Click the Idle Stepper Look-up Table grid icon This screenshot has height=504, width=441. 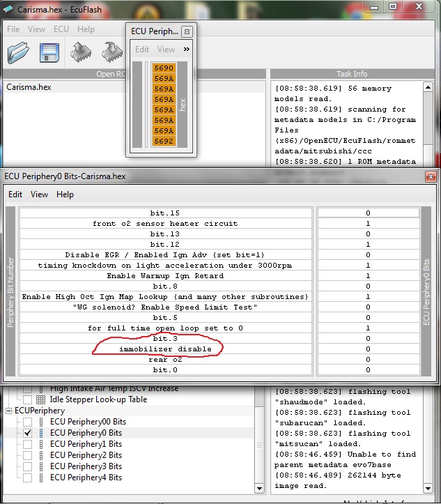pyautogui.click(x=40, y=399)
